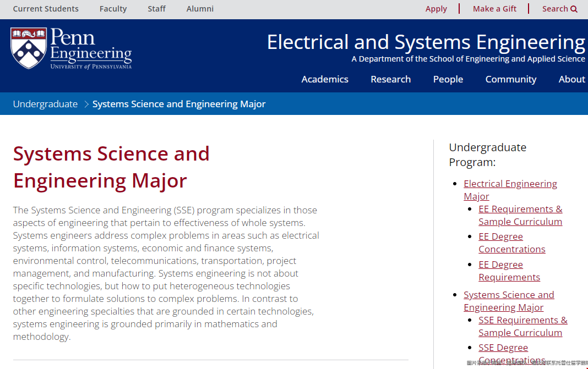Visit the Alumni page
Viewport: 588px width, 369px height.
[x=200, y=9]
